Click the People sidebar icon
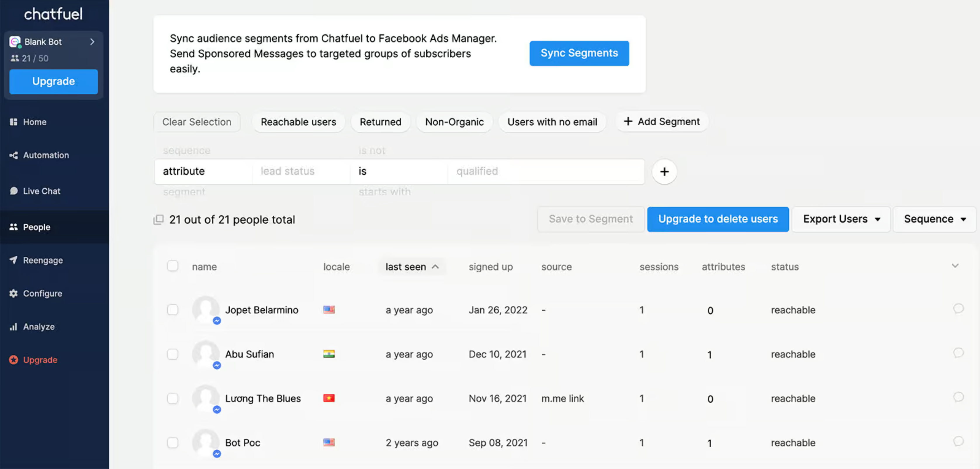980x469 pixels. click(x=14, y=227)
